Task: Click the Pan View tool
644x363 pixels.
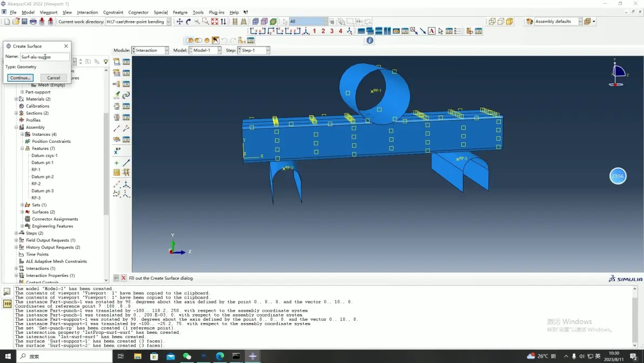Action: pyautogui.click(x=179, y=22)
